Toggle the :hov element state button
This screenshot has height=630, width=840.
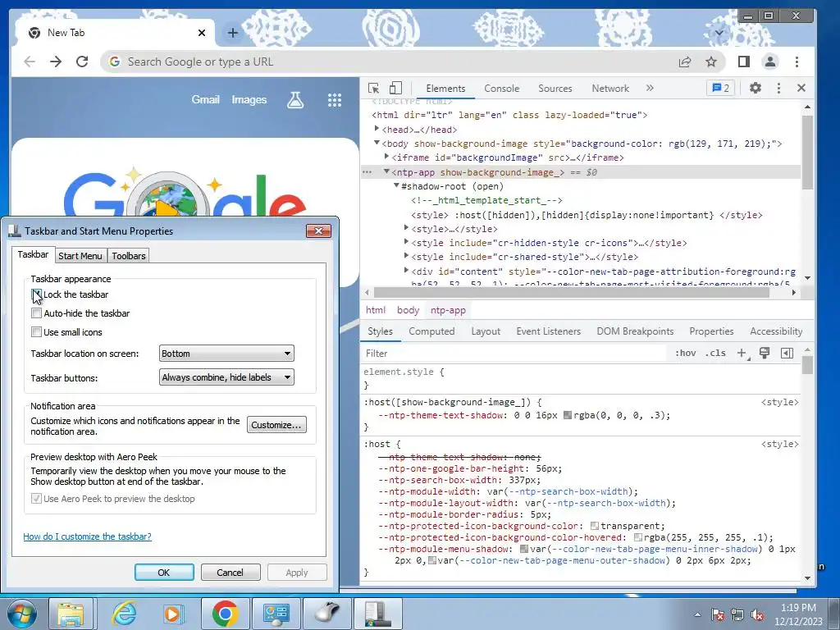[x=685, y=353]
